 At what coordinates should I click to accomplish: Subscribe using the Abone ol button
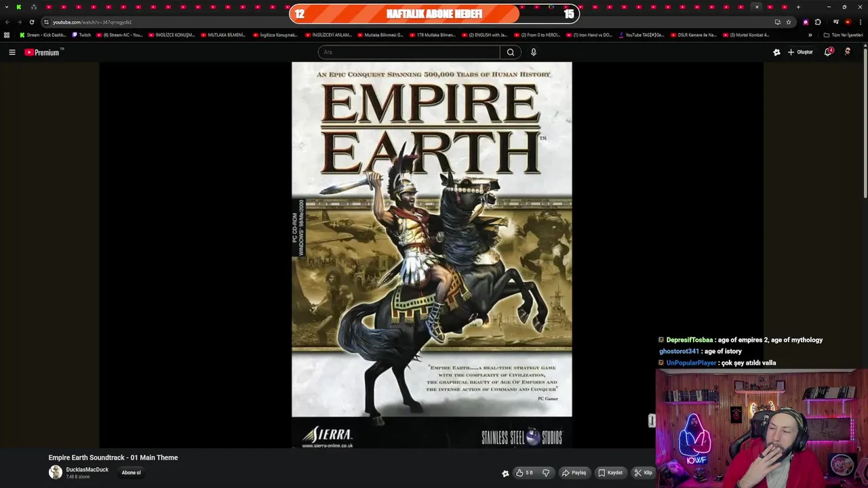click(x=132, y=473)
